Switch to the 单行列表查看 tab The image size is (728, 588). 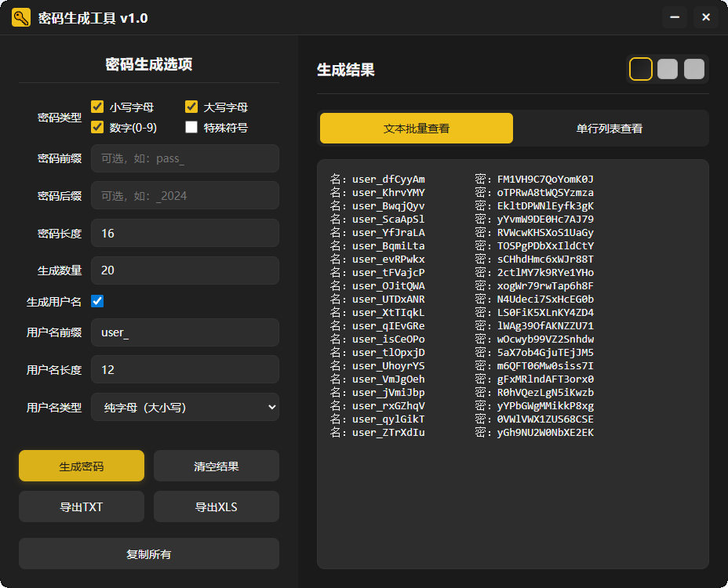click(x=610, y=128)
